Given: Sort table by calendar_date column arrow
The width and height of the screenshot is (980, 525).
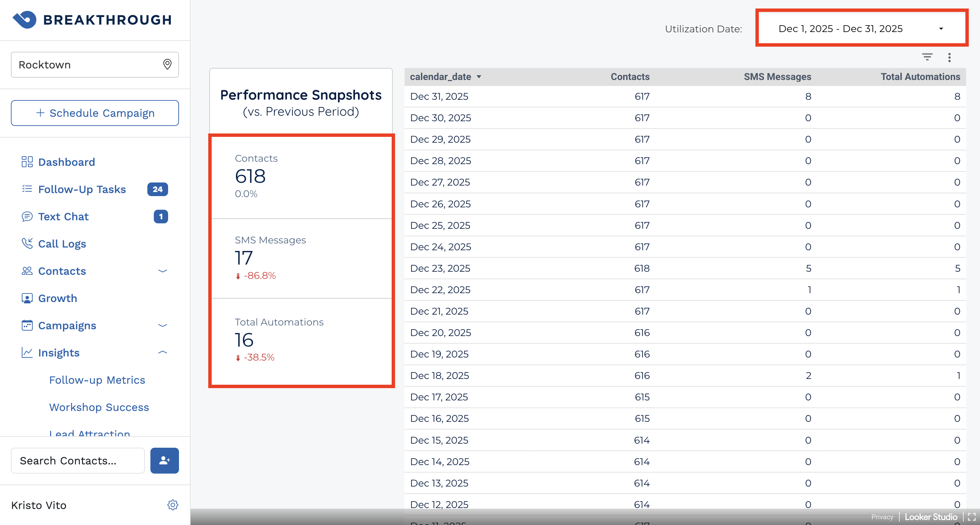Looking at the screenshot, I should tap(479, 77).
